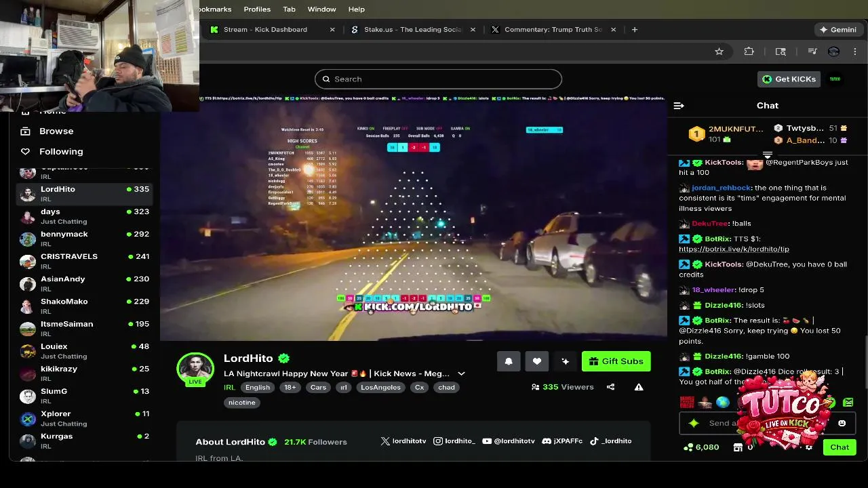Open the Chrome three-dot menu
868x488 pixels.
tap(855, 52)
